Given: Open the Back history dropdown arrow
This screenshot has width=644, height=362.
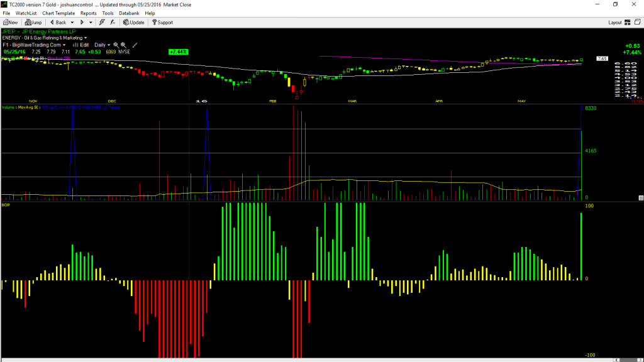Looking at the screenshot, I should pos(72,23).
